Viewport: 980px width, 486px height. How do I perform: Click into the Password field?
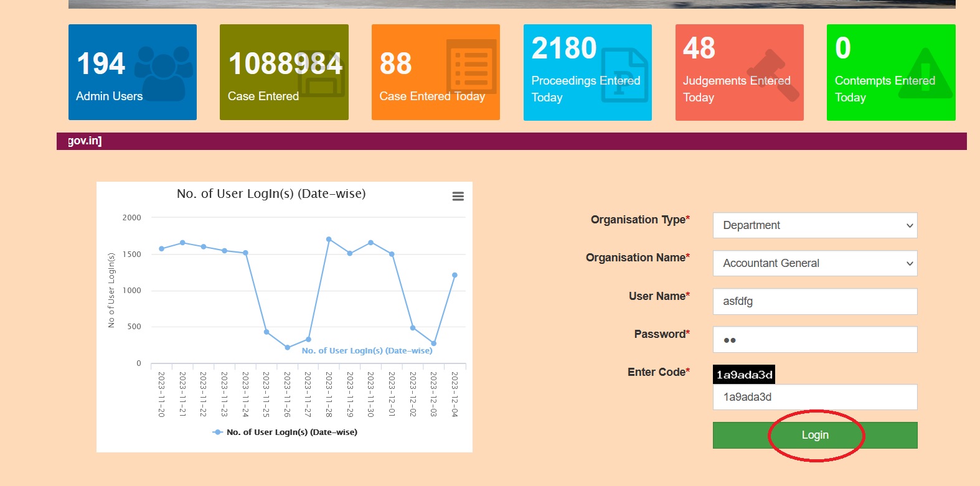814,340
